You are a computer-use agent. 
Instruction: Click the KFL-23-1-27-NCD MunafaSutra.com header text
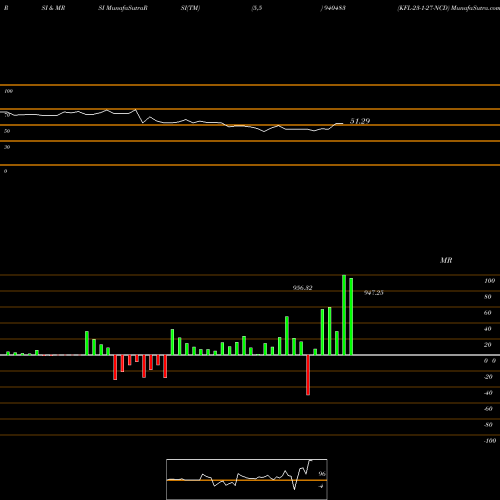[x=448, y=8]
